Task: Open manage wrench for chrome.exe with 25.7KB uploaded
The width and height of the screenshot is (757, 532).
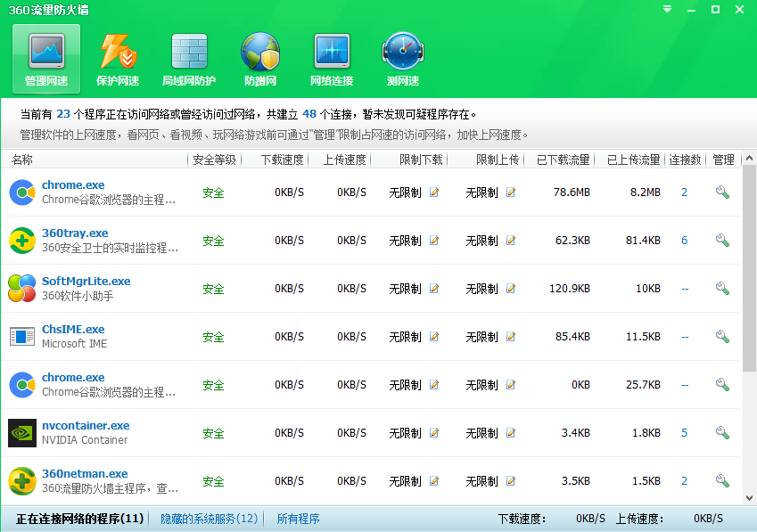Action: [722, 384]
